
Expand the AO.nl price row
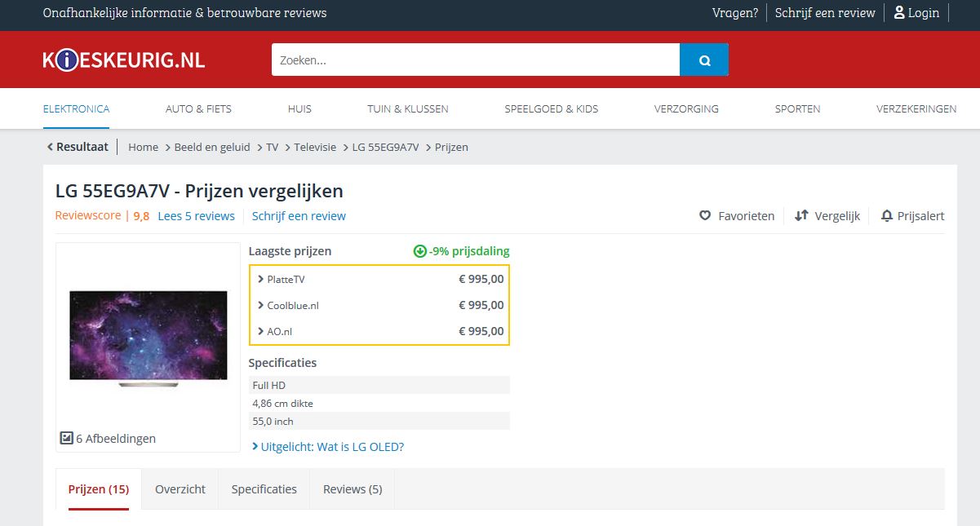[x=379, y=331]
